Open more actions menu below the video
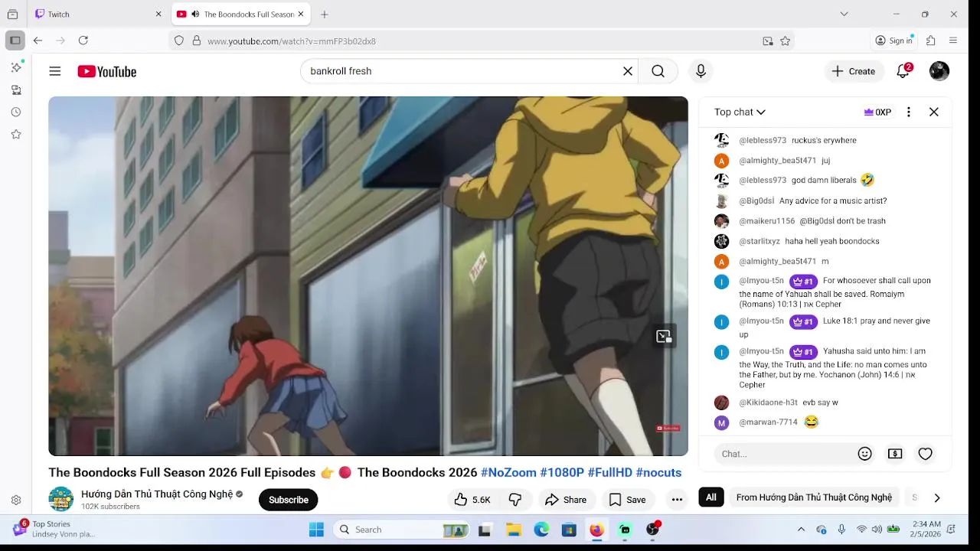 pos(677,500)
